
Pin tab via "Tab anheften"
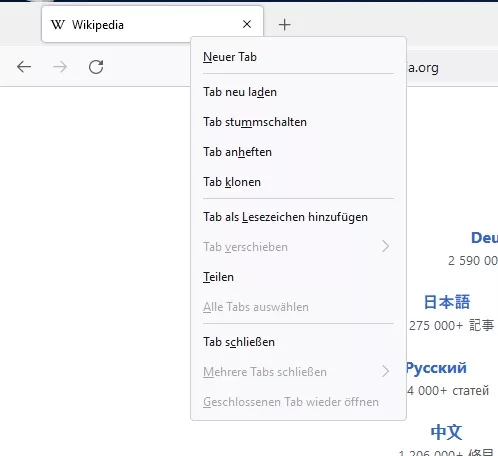(x=298, y=152)
